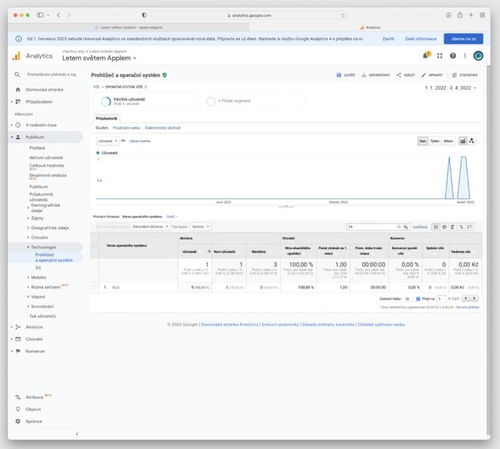This screenshot has height=449, width=500.
Task: Click the Statistiky insights icon
Action: click(x=454, y=75)
